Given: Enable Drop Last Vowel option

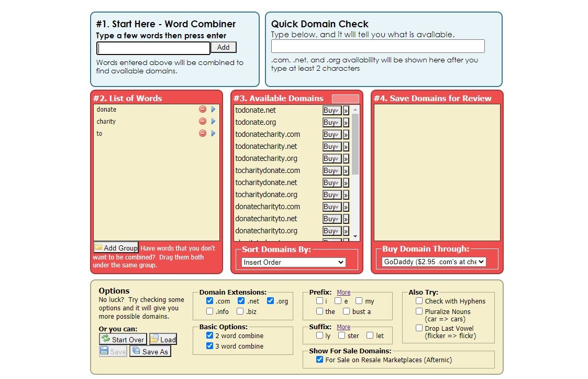Looking at the screenshot, I should tap(419, 328).
